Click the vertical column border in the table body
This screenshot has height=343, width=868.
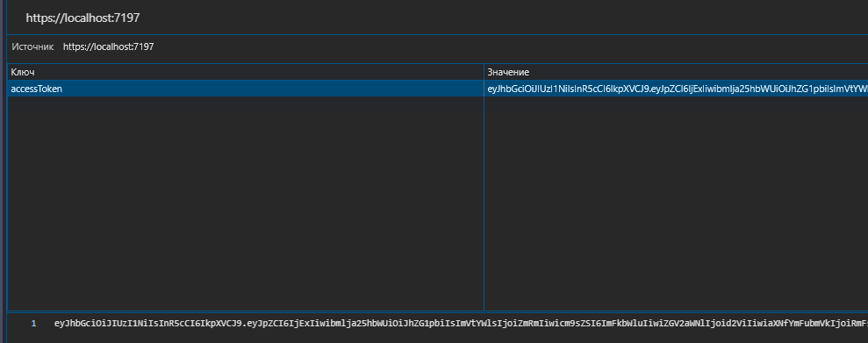[484, 203]
